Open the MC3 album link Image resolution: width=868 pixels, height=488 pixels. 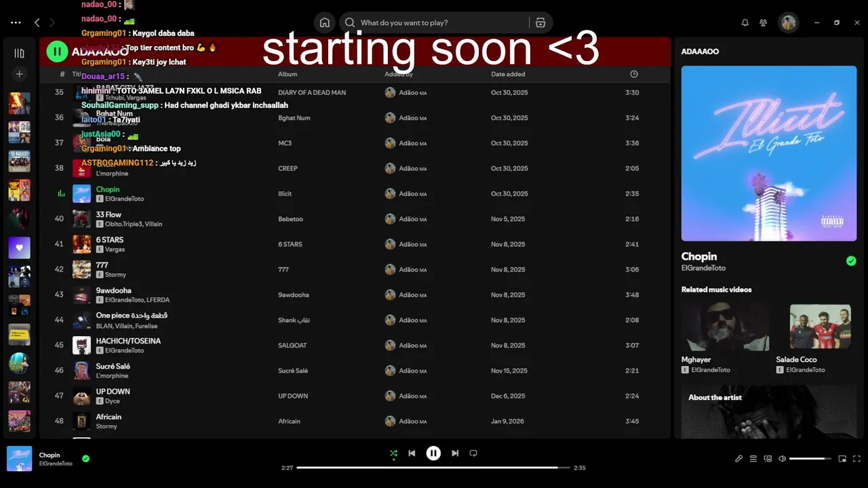(285, 143)
